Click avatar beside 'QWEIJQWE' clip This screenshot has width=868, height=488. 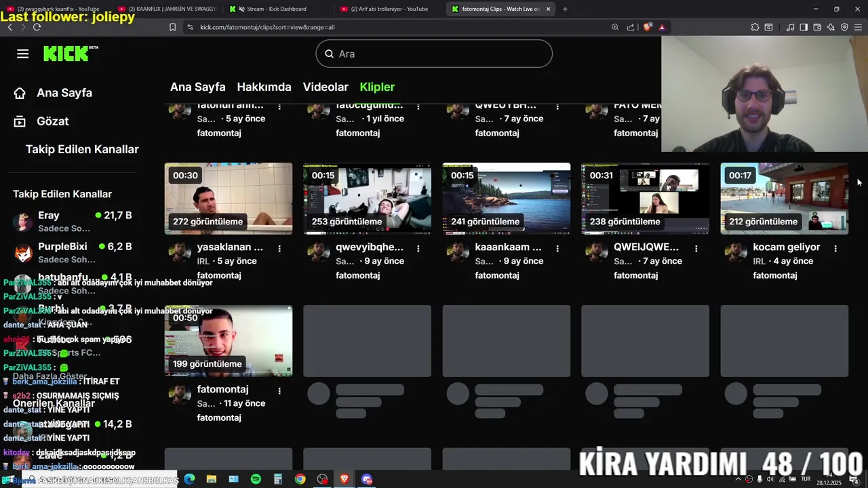pos(597,251)
